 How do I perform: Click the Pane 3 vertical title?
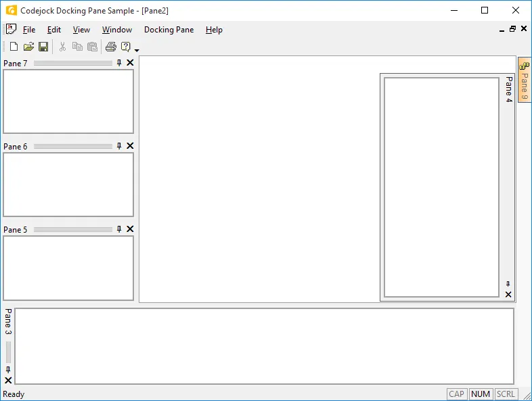tap(8, 321)
